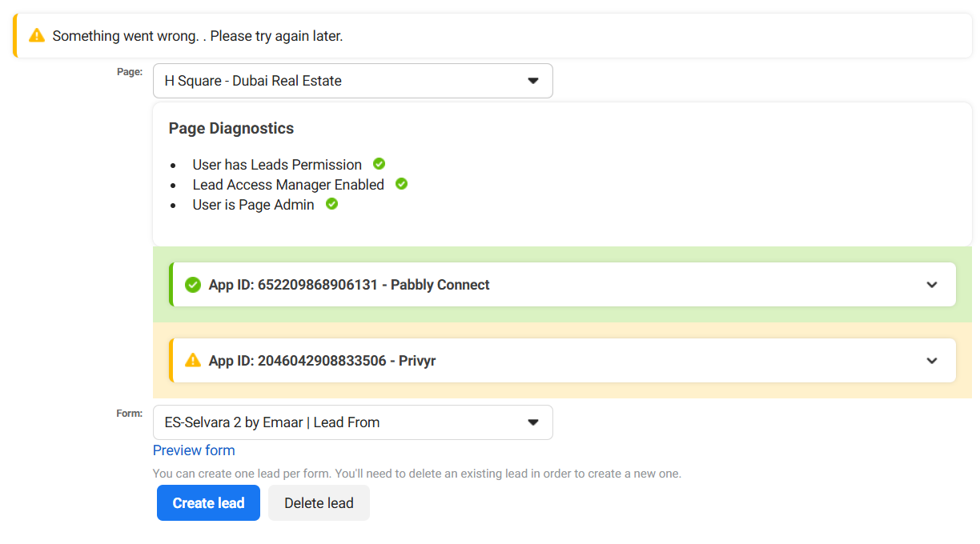
Task: Click the 'Page:' field label
Action: point(130,72)
